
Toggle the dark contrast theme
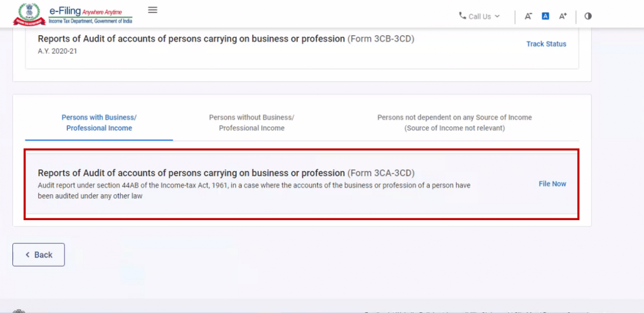pyautogui.click(x=588, y=16)
